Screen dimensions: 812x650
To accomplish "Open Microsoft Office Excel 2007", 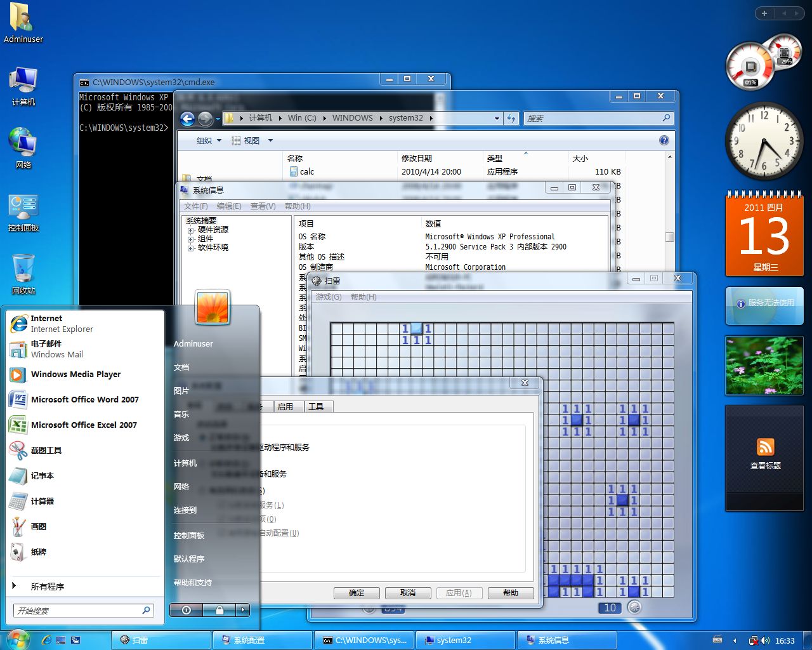I will coord(86,425).
